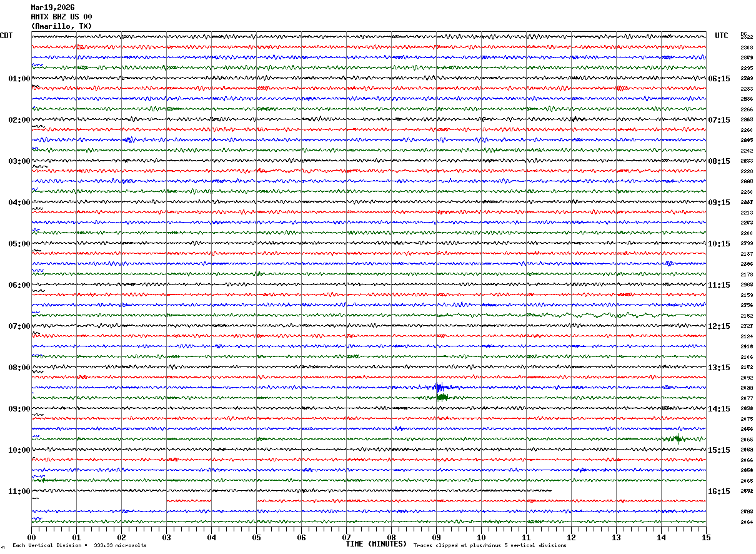Click the (Amarillo, TX) location text
Screen dimensions: 756x554
click(x=61, y=26)
